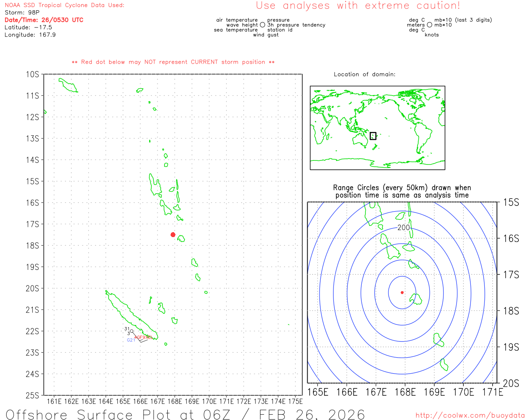Click the 171E label on range circles map

(x=493, y=393)
